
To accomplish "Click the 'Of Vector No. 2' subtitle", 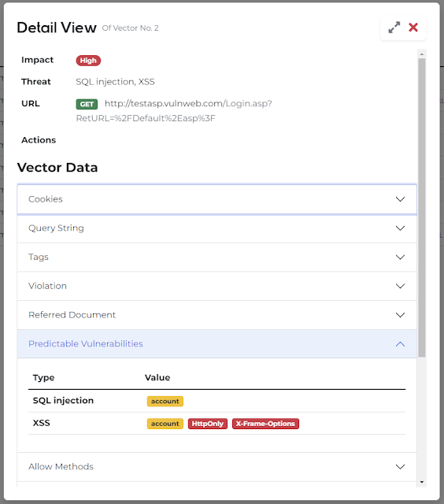I will [x=131, y=28].
